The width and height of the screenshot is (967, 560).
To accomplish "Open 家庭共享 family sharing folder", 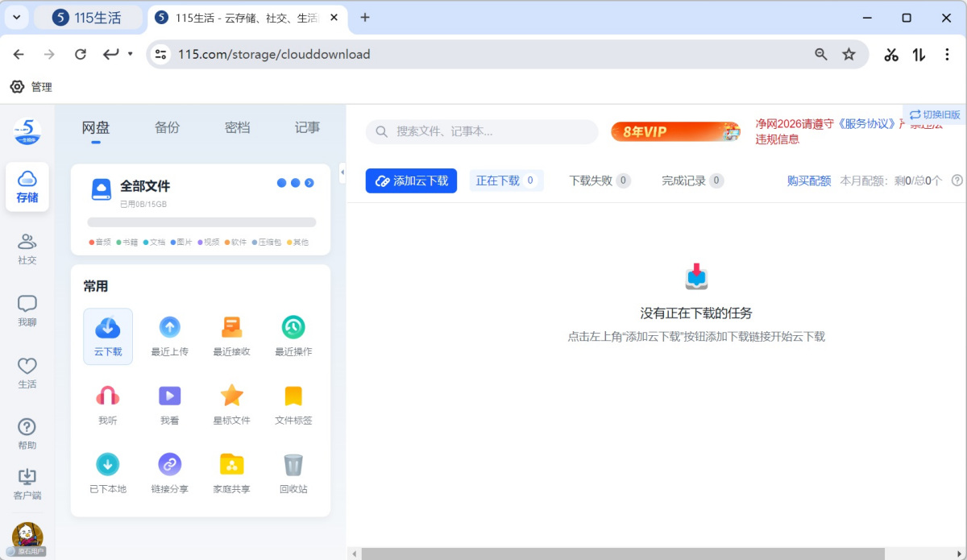I will 231,465.
